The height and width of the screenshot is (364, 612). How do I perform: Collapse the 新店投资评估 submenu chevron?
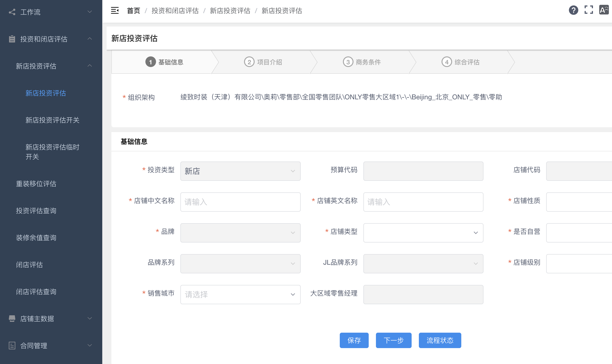90,66
